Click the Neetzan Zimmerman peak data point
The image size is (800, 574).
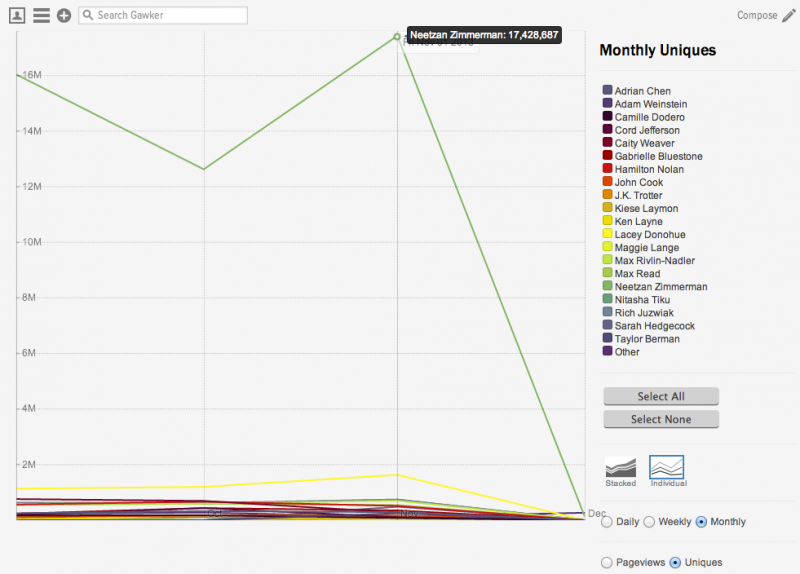click(x=397, y=37)
